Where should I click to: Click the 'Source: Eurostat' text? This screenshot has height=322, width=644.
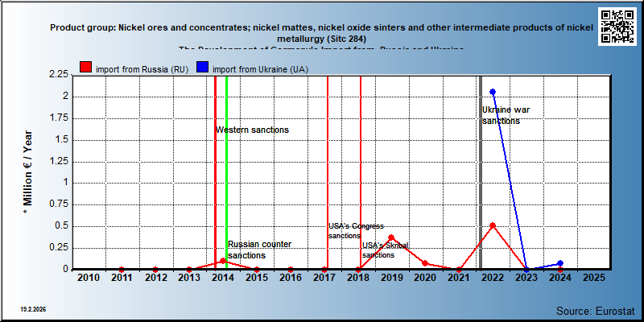click(596, 311)
